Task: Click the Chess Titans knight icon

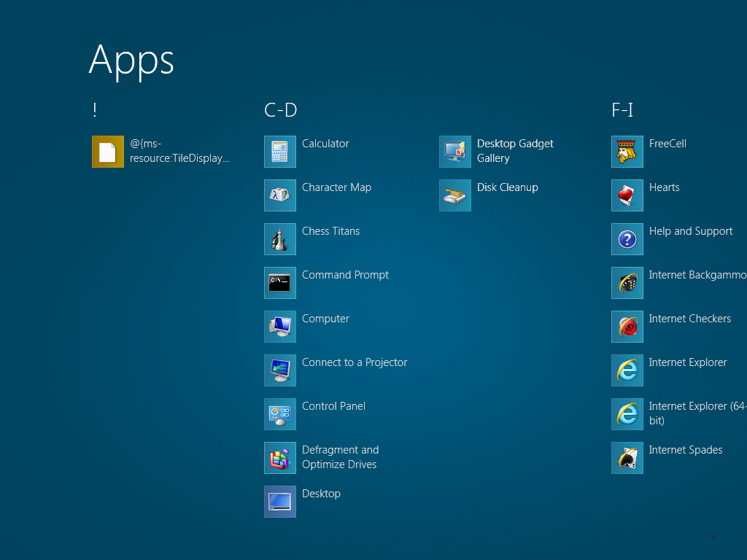Action: point(279,239)
